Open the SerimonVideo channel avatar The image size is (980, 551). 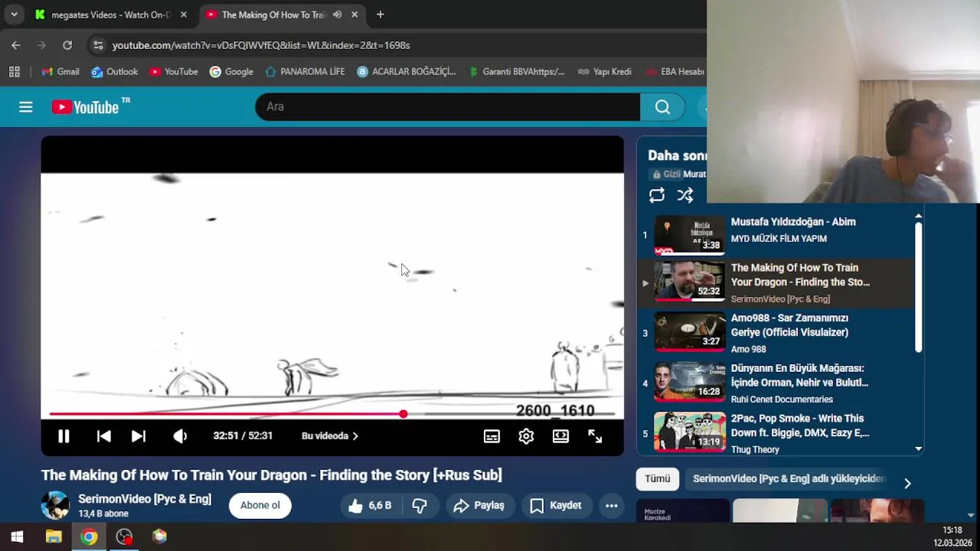55,505
